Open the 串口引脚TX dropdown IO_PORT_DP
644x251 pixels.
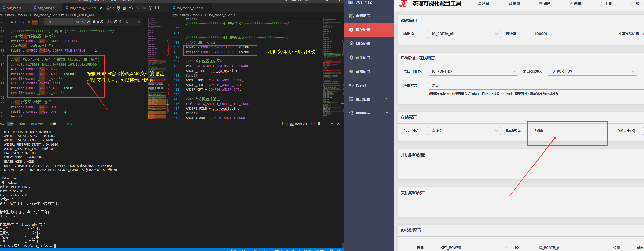[473, 71]
